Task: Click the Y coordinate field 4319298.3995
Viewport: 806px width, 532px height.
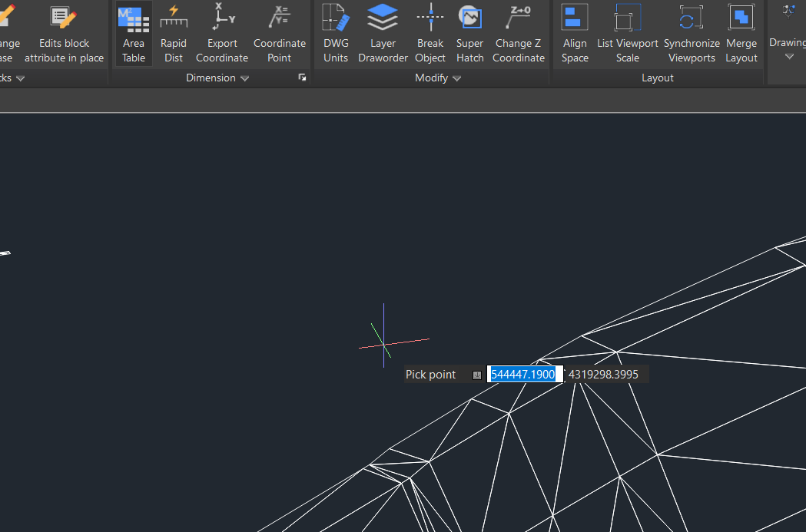Action: (603, 375)
